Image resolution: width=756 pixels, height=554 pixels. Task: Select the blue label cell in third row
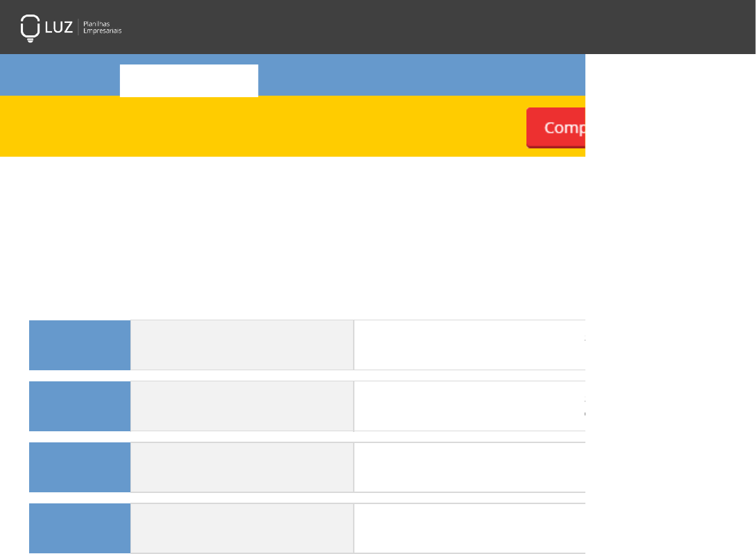[x=80, y=467]
